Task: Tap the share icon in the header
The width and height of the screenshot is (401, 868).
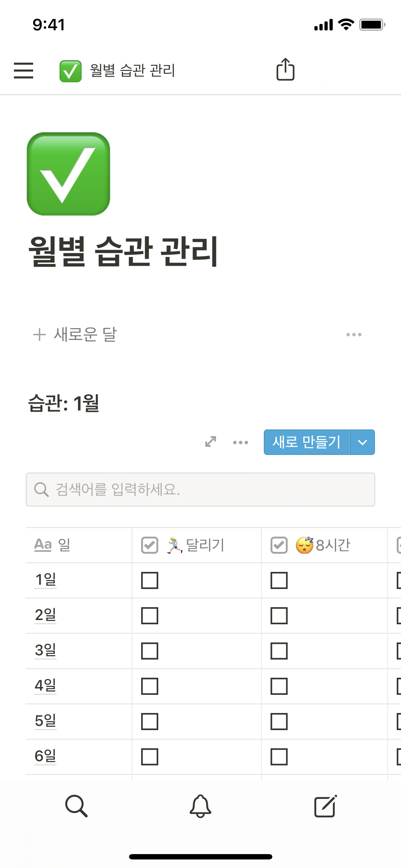Action: 285,69
